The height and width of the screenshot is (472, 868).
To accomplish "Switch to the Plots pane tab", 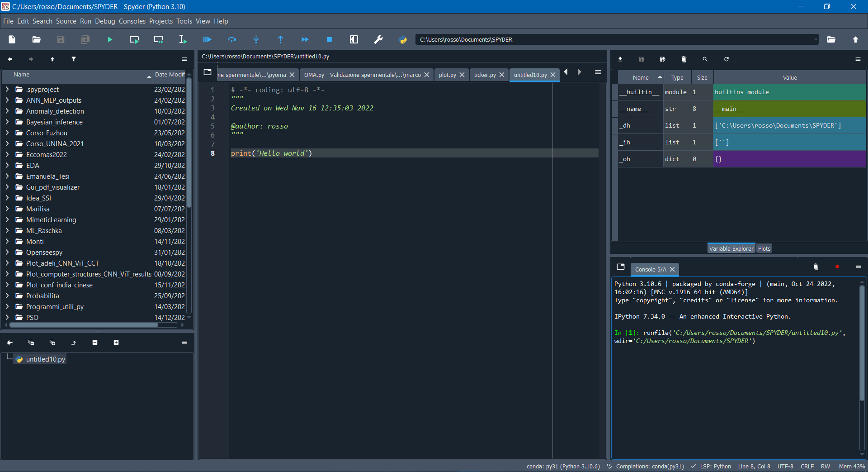I will [764, 248].
